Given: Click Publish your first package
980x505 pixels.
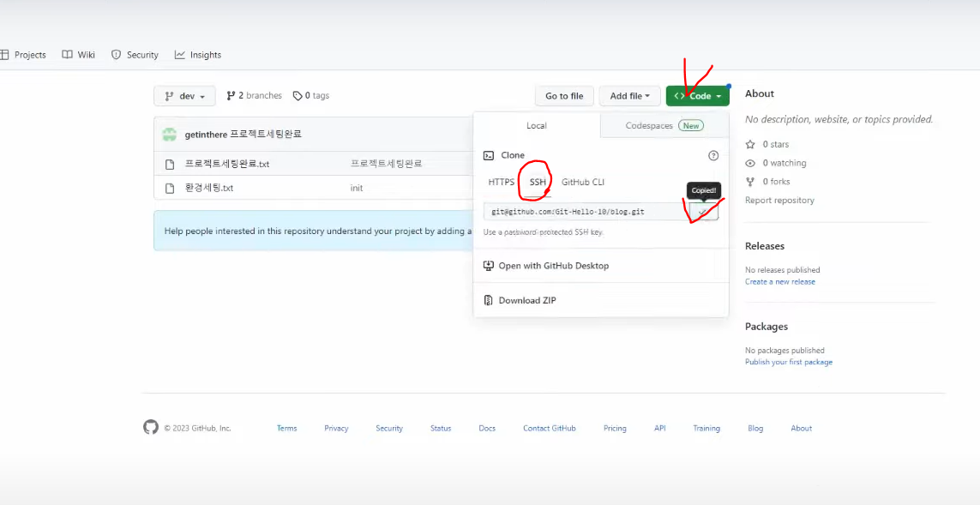Looking at the screenshot, I should pos(789,363).
